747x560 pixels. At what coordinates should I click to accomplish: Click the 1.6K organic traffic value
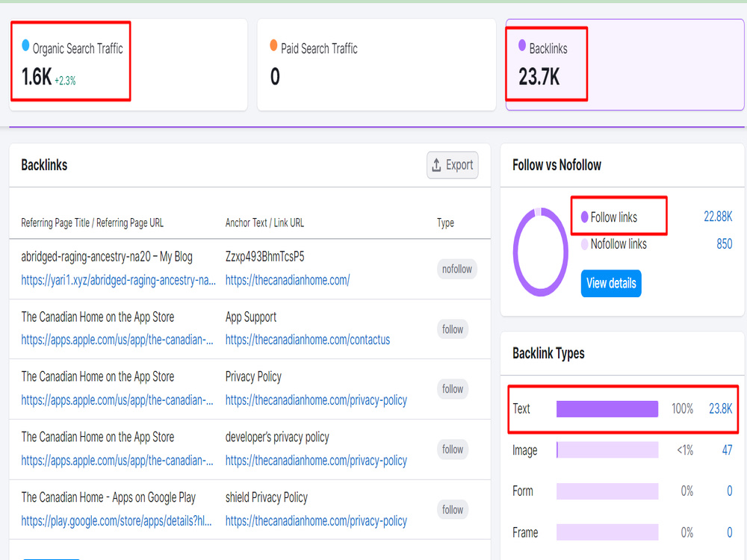[x=37, y=77]
